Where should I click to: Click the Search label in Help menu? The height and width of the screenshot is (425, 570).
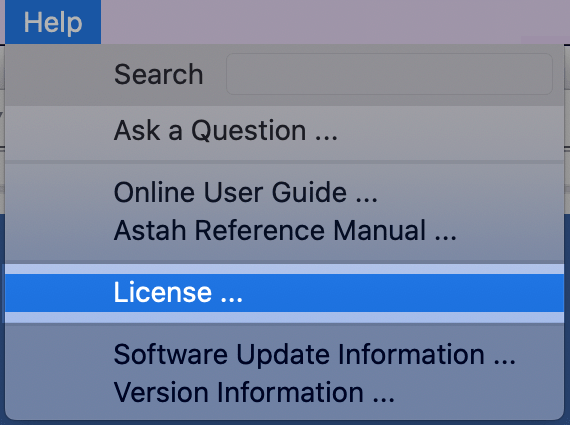coord(158,74)
